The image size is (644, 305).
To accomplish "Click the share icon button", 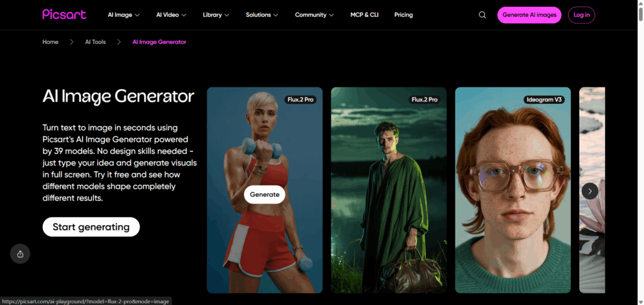I will coord(20,253).
